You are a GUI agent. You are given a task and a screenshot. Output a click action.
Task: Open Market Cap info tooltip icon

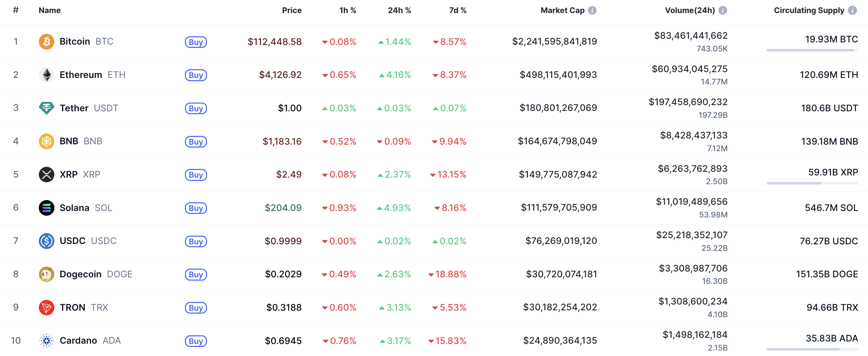(592, 11)
